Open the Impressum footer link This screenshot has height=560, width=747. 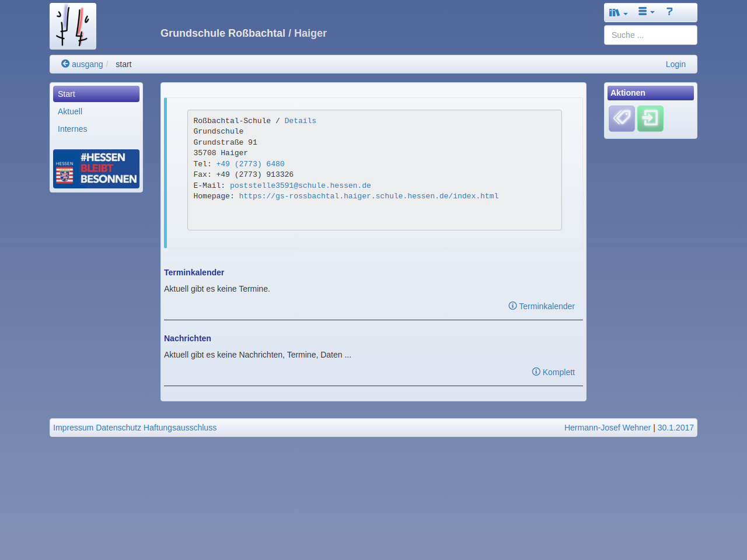[73, 428]
